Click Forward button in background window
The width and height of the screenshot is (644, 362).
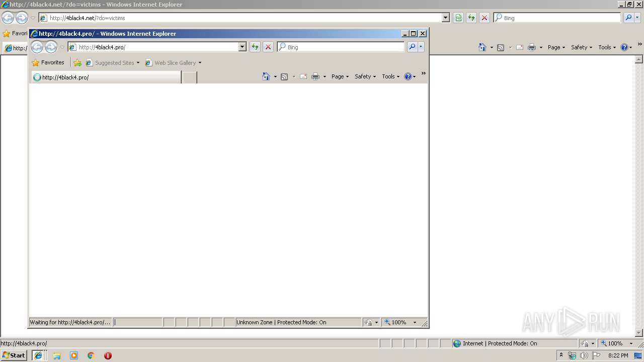[x=22, y=18]
